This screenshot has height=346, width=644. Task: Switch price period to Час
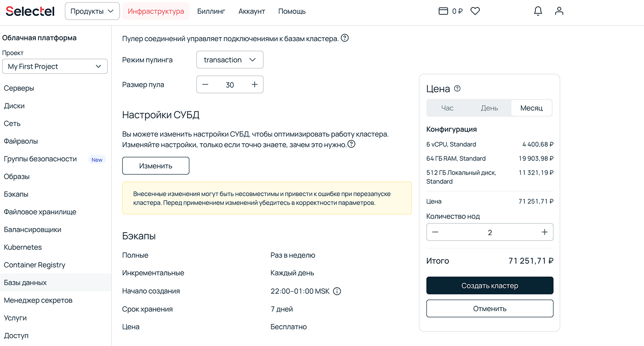[x=447, y=108]
